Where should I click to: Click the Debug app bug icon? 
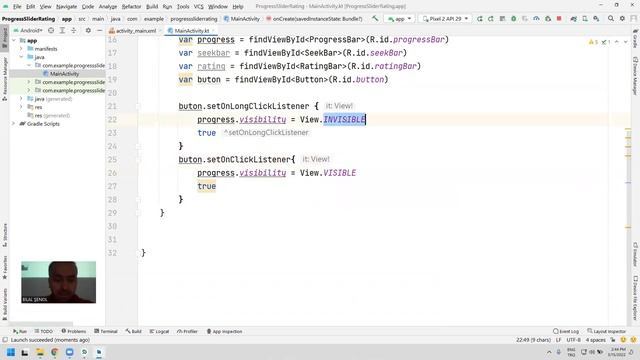[514, 19]
